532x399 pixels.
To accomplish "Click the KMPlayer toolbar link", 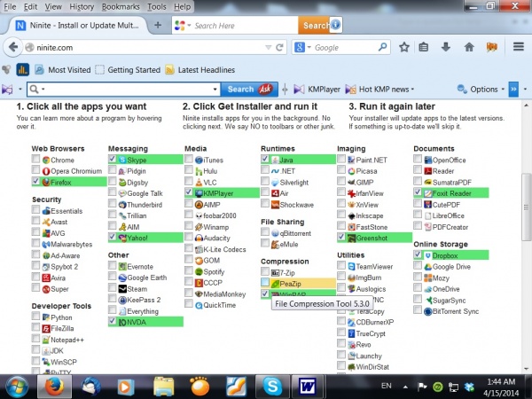I will click(x=317, y=90).
